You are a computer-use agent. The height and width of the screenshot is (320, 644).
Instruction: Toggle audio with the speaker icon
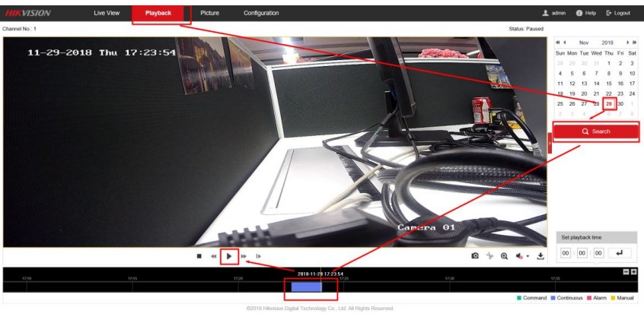pos(519,257)
